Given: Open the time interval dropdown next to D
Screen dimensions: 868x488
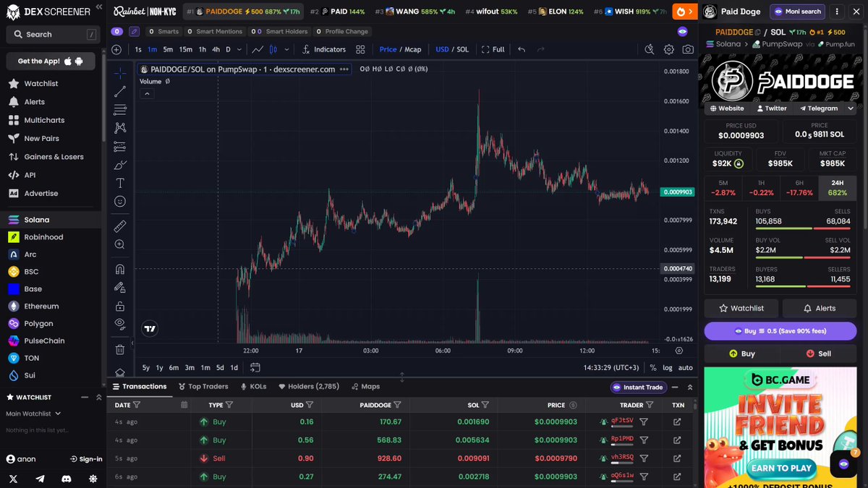Looking at the screenshot, I should (239, 49).
